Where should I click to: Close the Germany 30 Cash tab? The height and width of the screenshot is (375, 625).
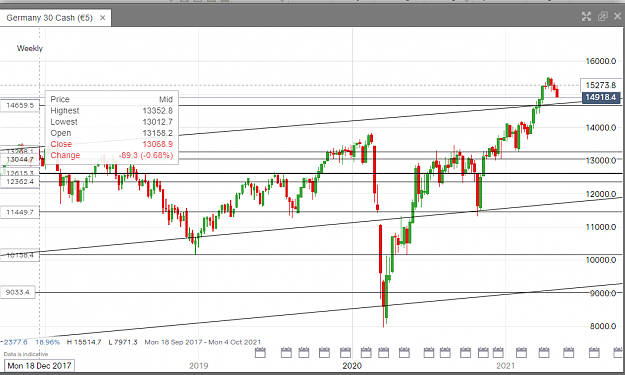[102, 18]
